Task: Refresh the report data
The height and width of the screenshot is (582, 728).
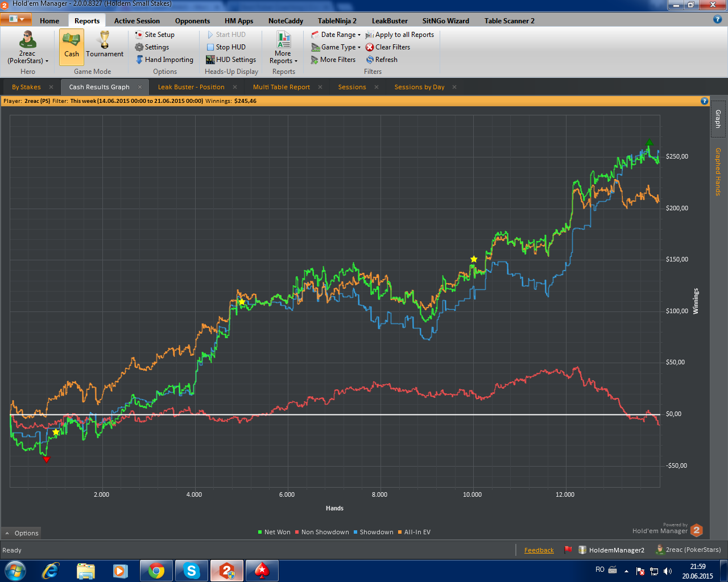Action: 382,60
